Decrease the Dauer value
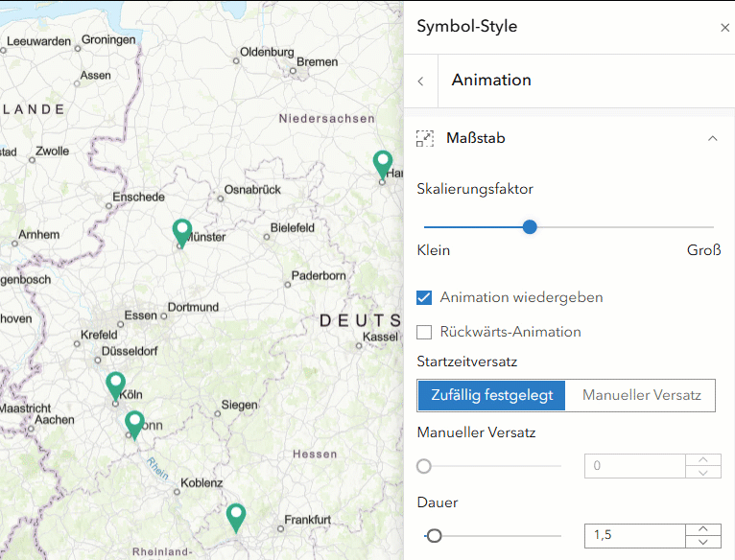 coord(702,542)
